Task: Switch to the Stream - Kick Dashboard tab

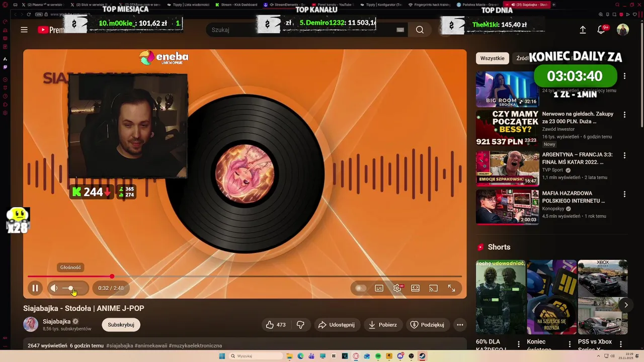Action: click(235, 5)
